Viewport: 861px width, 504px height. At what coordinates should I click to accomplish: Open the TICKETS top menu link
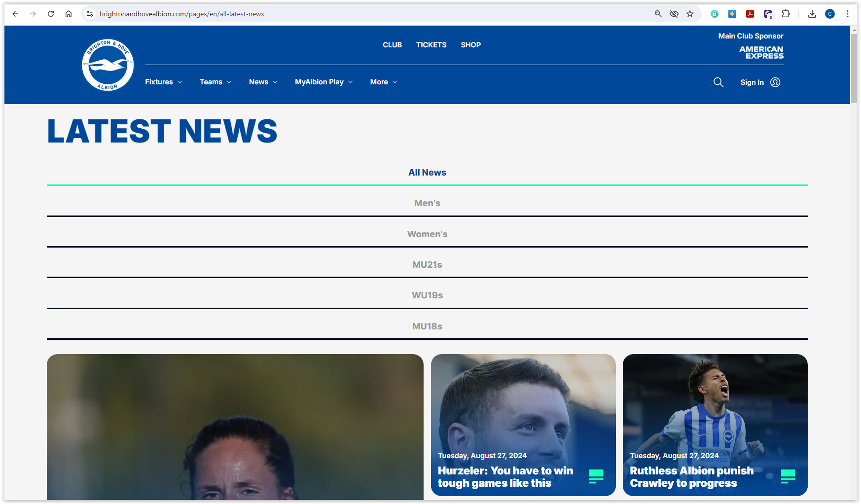click(x=431, y=45)
